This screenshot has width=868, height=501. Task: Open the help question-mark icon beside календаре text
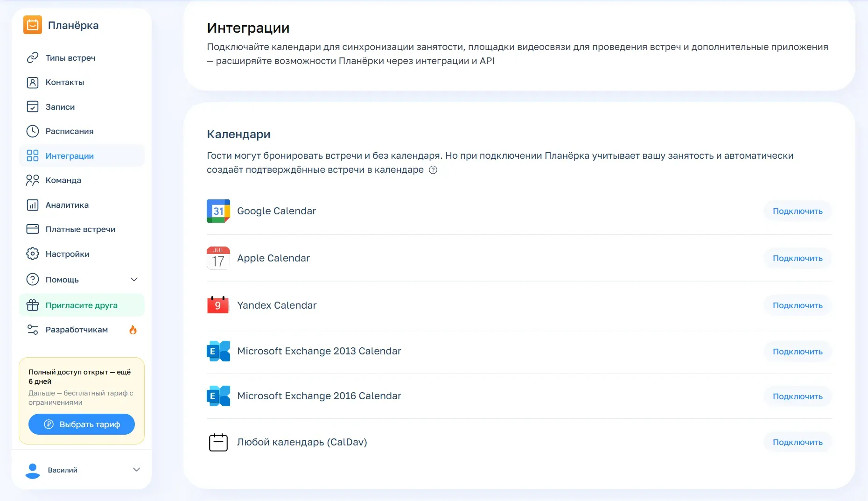pyautogui.click(x=433, y=170)
